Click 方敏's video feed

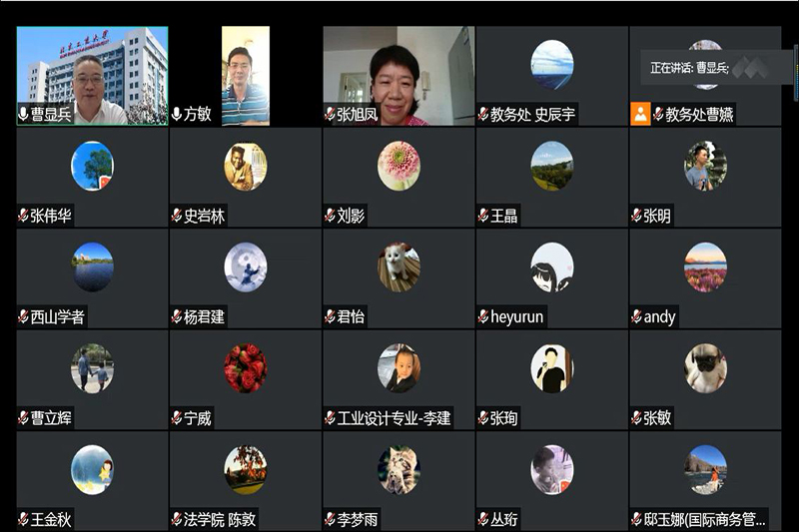click(246, 76)
